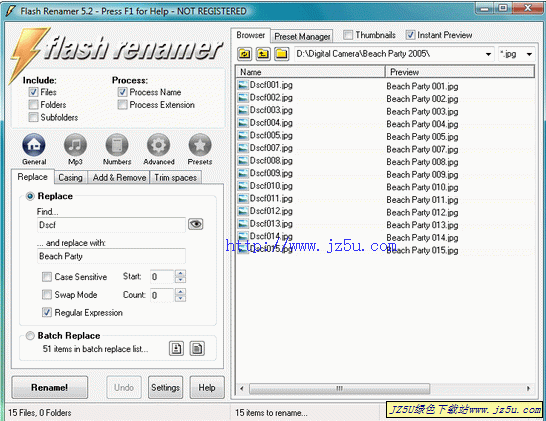Click the horizontal scrollbar in file list

tap(339, 388)
